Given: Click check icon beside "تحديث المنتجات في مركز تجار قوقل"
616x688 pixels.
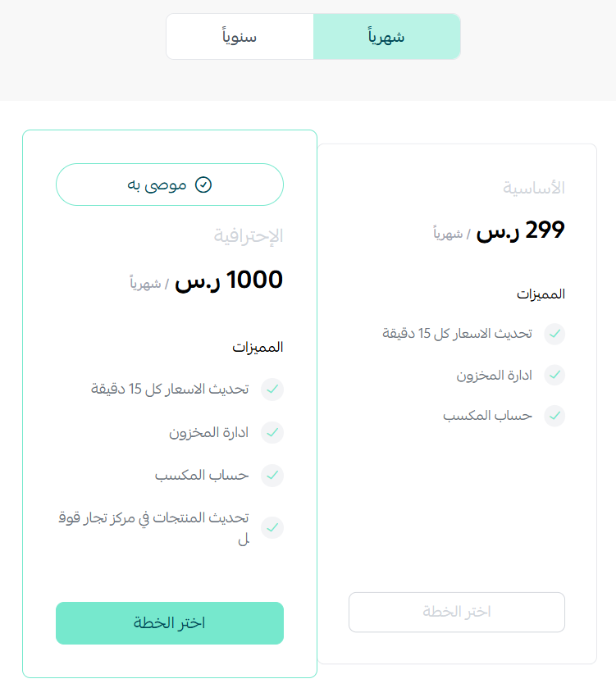Looking at the screenshot, I should tap(272, 527).
